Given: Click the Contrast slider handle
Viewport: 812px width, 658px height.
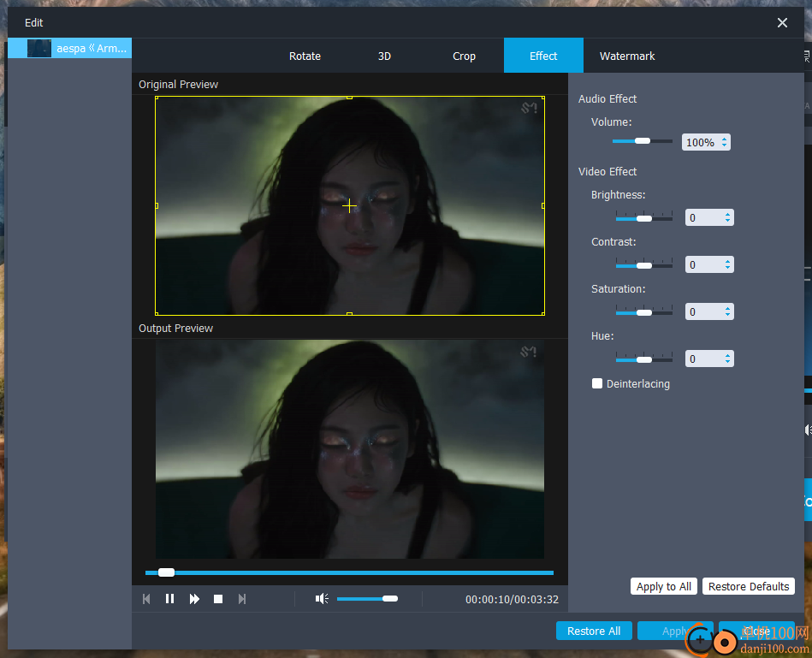Looking at the screenshot, I should (643, 266).
